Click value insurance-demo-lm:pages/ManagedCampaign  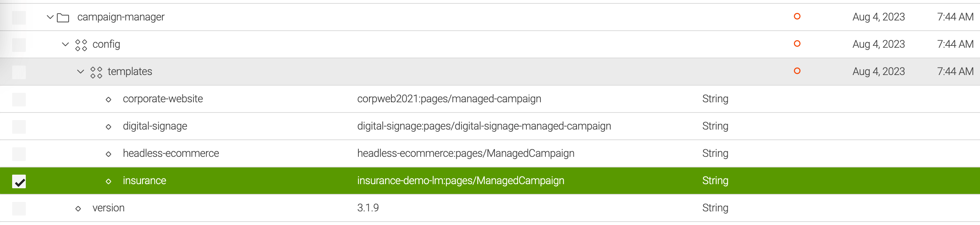tap(461, 181)
